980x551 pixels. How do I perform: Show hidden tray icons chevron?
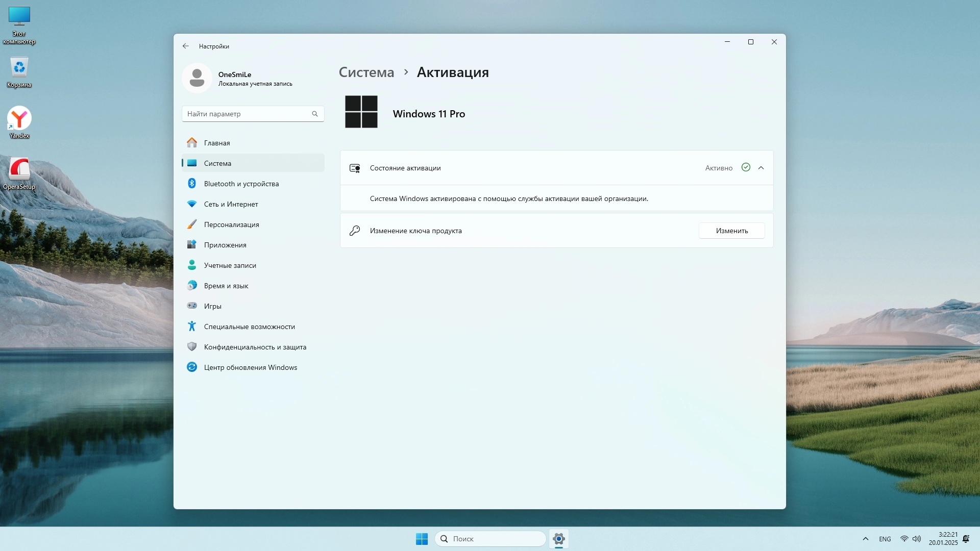(865, 539)
